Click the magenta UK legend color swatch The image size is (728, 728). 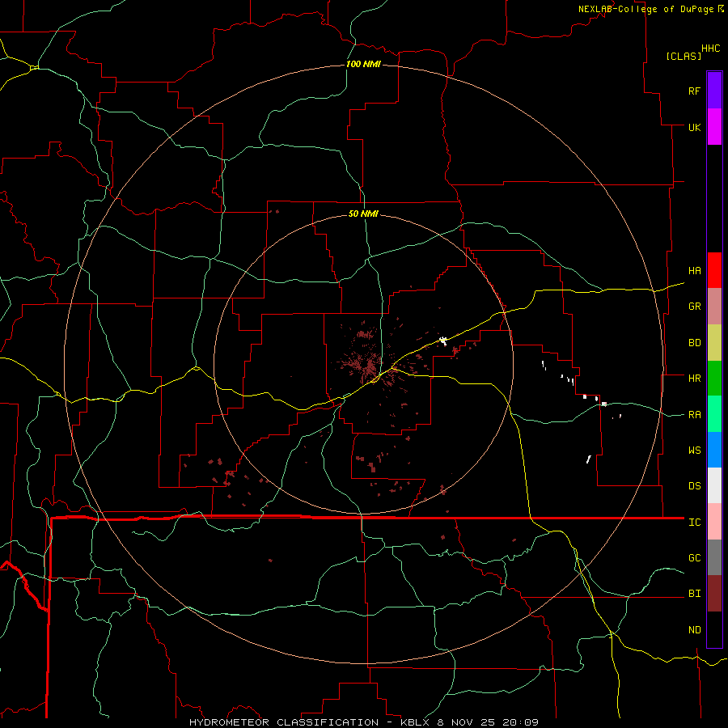(x=714, y=127)
